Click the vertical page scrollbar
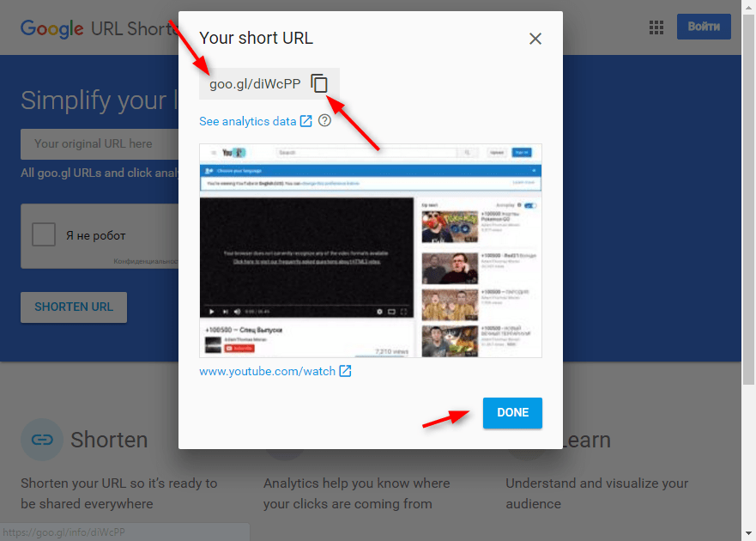 [x=748, y=270]
